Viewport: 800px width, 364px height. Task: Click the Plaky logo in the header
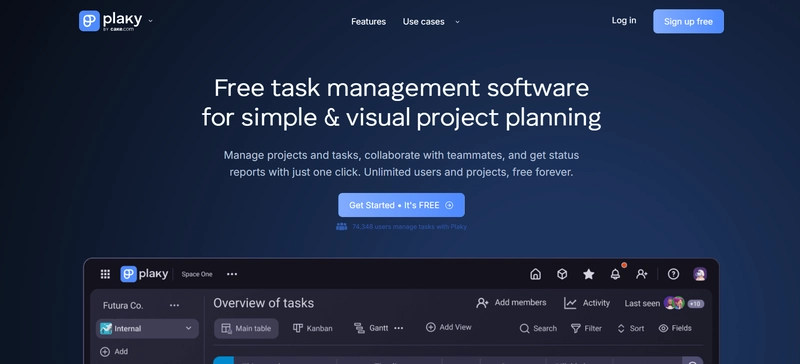point(111,21)
